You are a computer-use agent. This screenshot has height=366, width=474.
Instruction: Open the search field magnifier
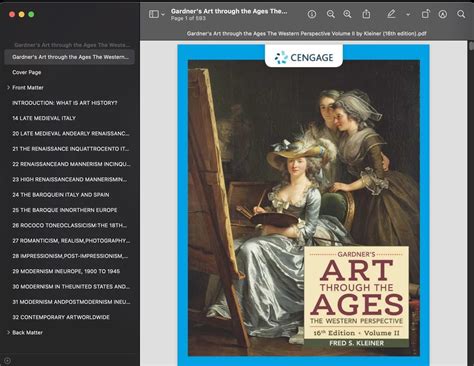(461, 14)
